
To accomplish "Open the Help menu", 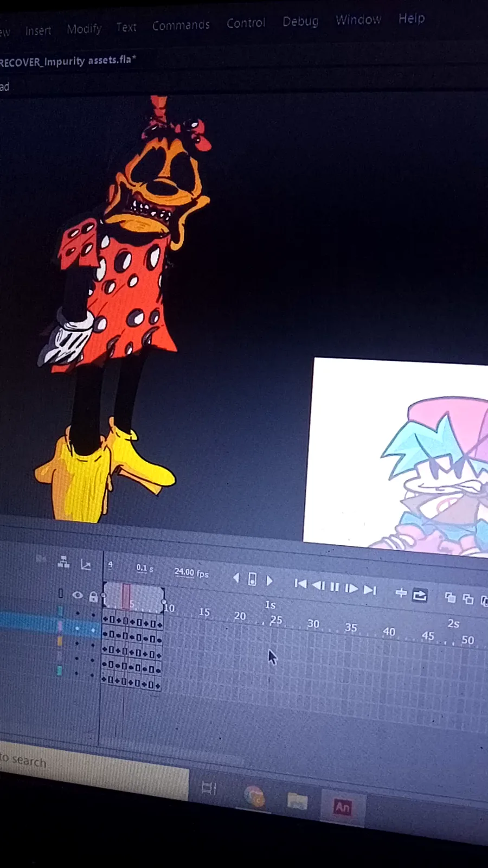I will click(412, 18).
